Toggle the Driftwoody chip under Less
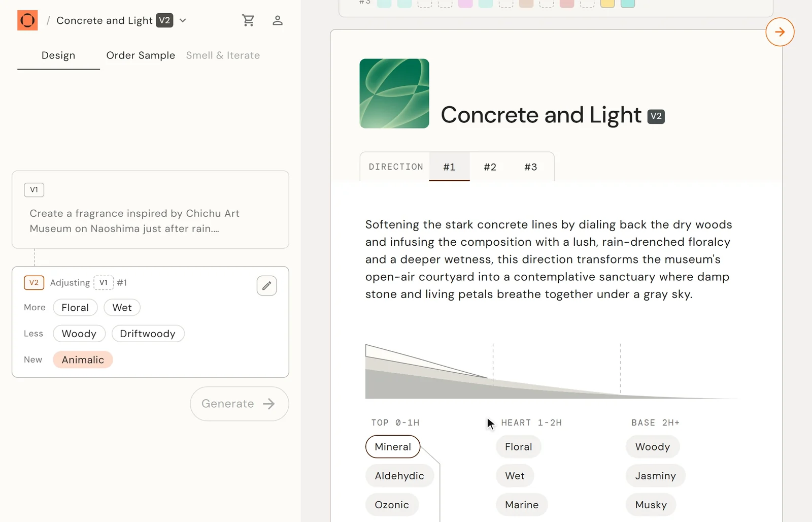This screenshot has height=522, width=812. (148, 334)
